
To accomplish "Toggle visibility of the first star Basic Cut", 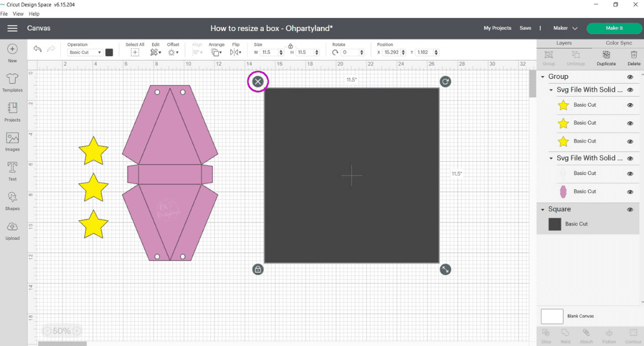I will click(630, 105).
